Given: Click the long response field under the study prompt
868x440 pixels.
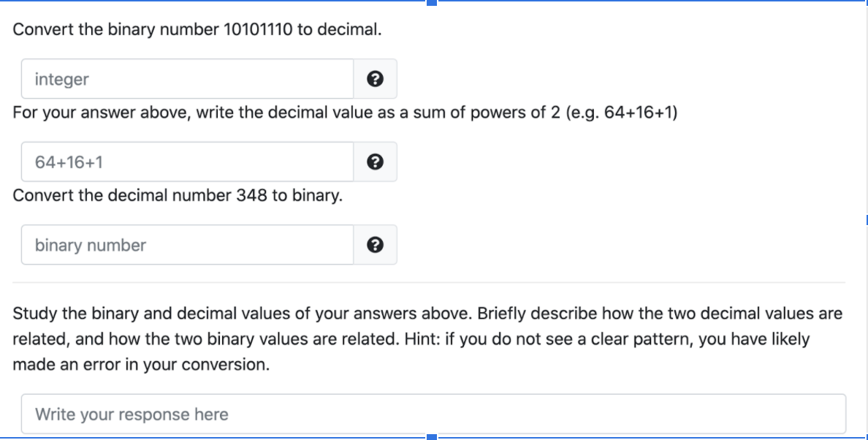Looking at the screenshot, I should pyautogui.click(x=435, y=414).
